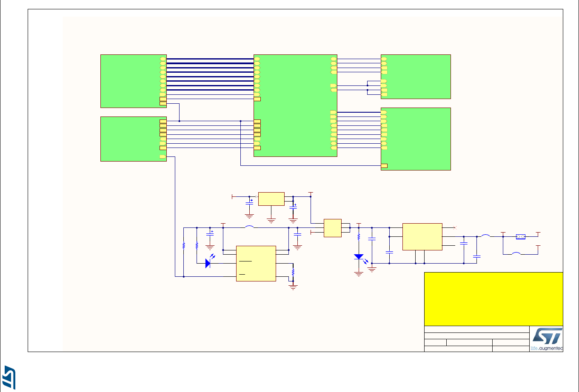Viewport: 579px width, 392px height.
Task: Open the top-left green sheet block
Action: point(134,81)
